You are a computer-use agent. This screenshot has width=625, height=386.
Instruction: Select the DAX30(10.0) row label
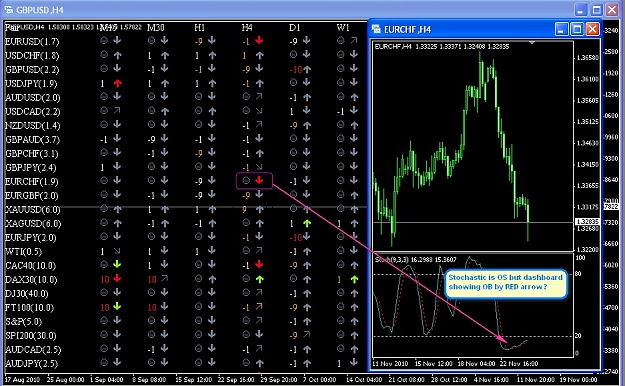click(31, 280)
